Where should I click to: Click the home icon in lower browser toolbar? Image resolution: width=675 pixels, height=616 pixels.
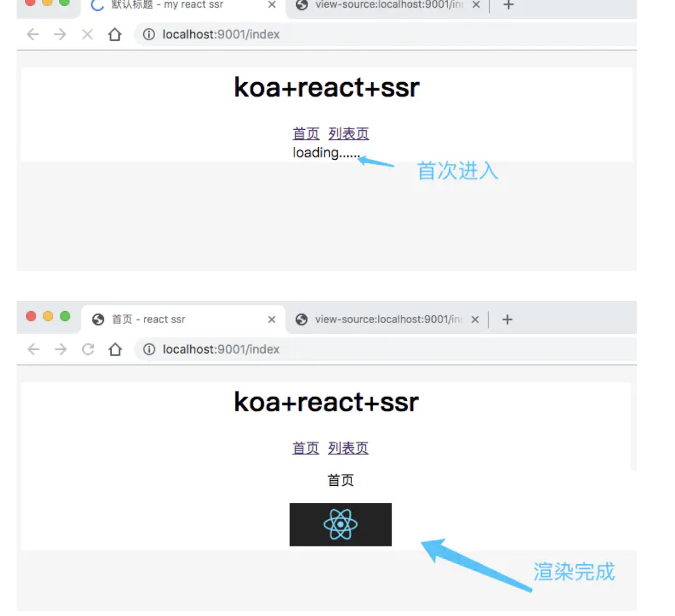pos(115,349)
